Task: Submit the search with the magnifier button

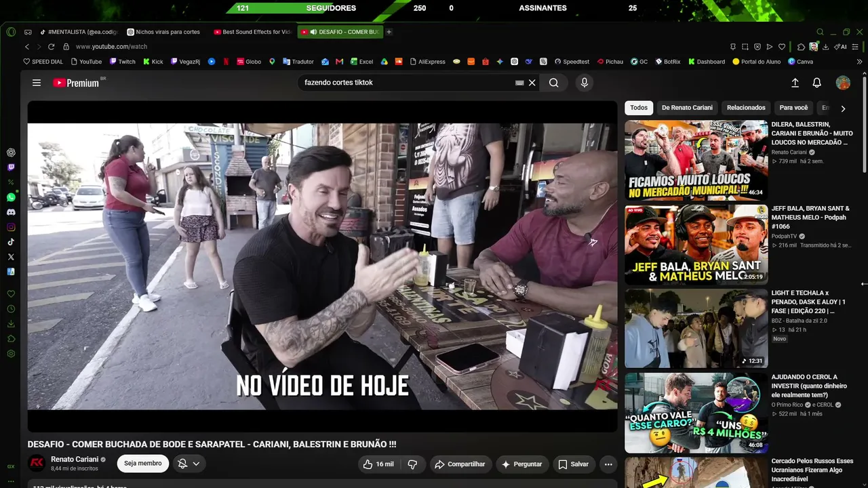Action: [x=554, y=83]
